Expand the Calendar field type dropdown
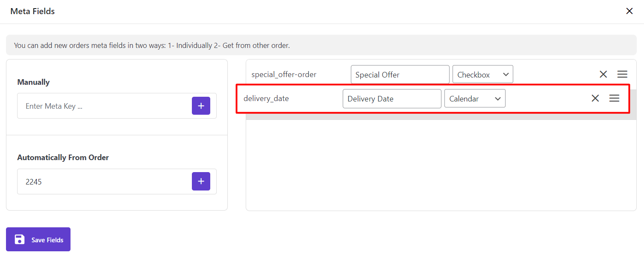The height and width of the screenshot is (259, 644). (x=474, y=98)
